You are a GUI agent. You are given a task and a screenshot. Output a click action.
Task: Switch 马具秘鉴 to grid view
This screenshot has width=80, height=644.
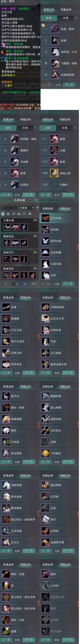click(8, 214)
